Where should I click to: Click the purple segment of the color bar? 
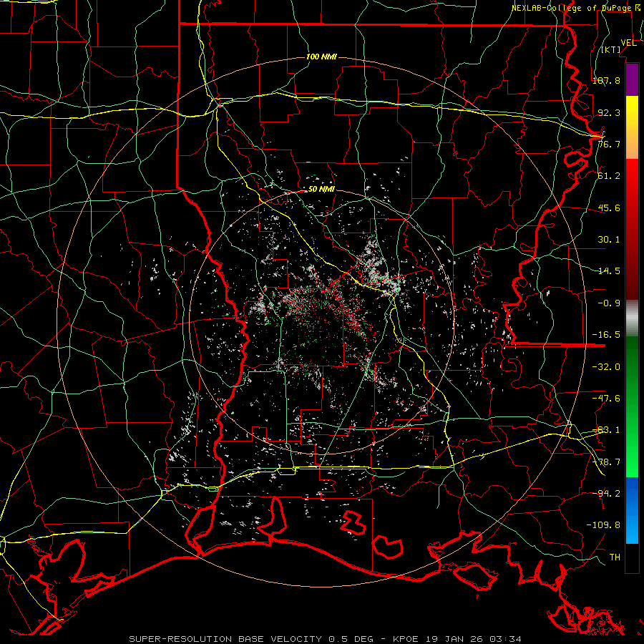632,79
